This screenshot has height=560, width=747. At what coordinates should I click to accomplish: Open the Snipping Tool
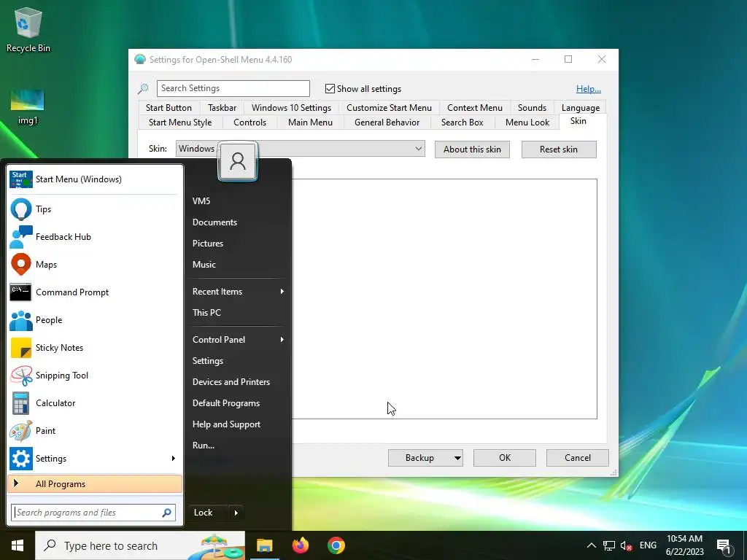95,376
